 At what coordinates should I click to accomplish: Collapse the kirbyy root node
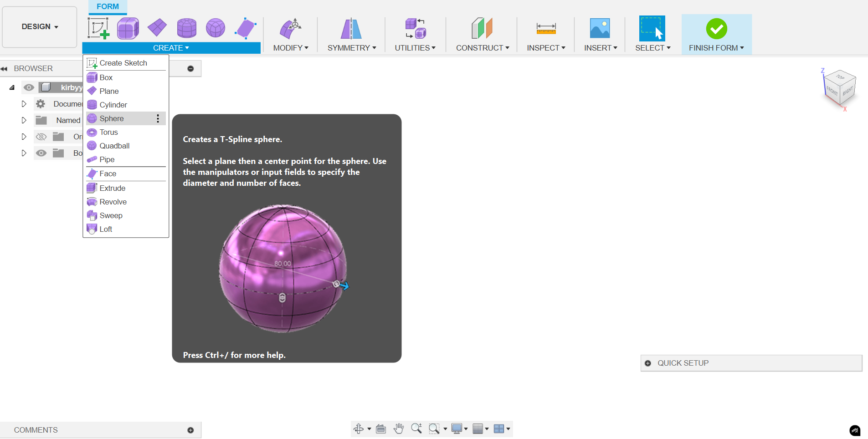[12, 87]
